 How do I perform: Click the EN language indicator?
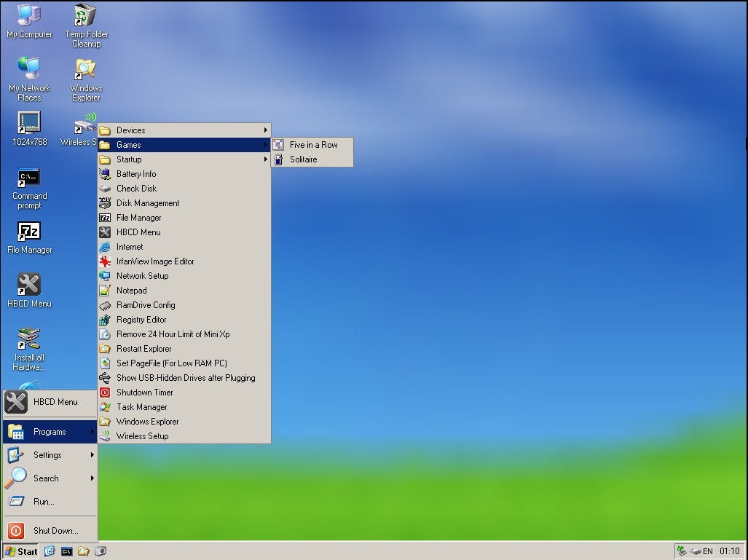pos(708,551)
